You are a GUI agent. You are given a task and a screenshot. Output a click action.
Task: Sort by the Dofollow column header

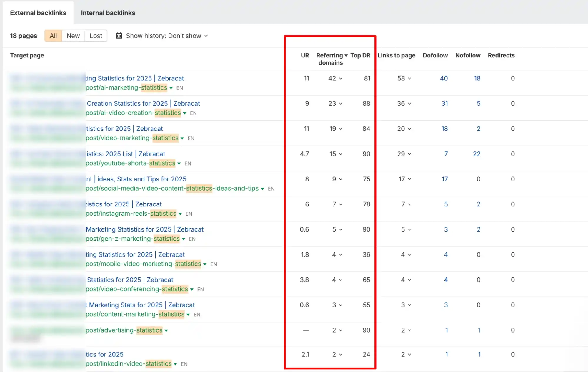(x=435, y=55)
